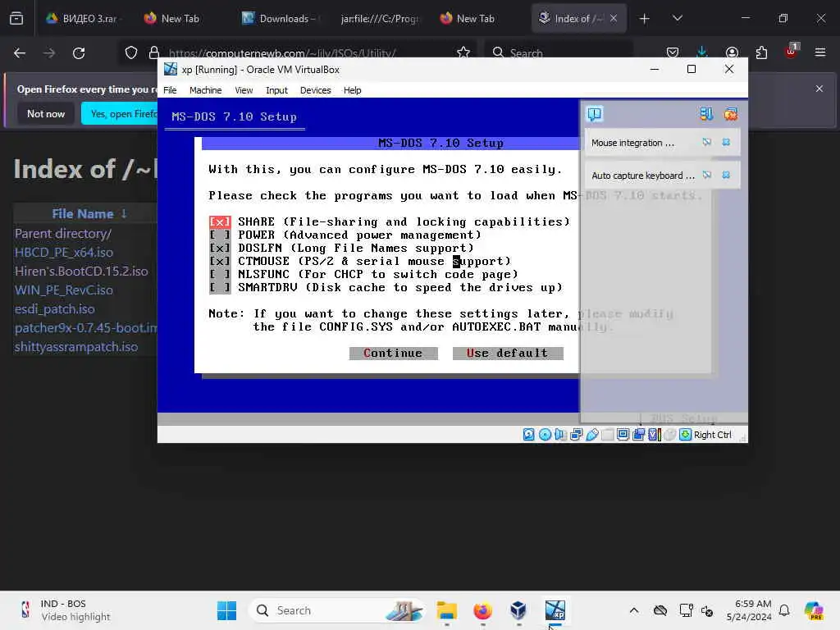Open the VirtualBox File menu
840x630 pixels.
[170, 90]
